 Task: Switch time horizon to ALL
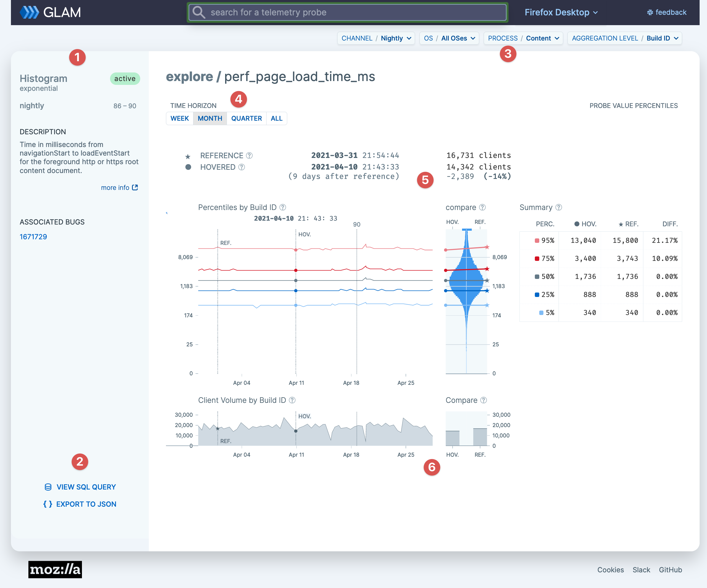click(x=276, y=119)
